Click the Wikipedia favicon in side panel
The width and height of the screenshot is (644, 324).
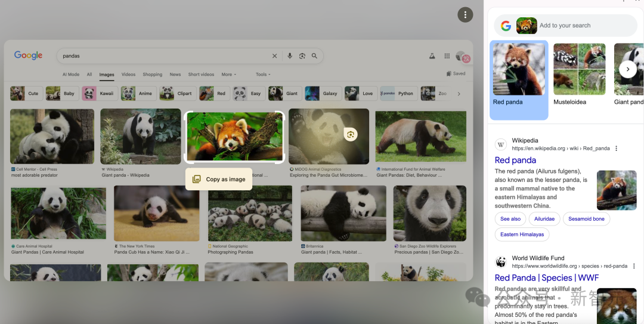click(501, 144)
